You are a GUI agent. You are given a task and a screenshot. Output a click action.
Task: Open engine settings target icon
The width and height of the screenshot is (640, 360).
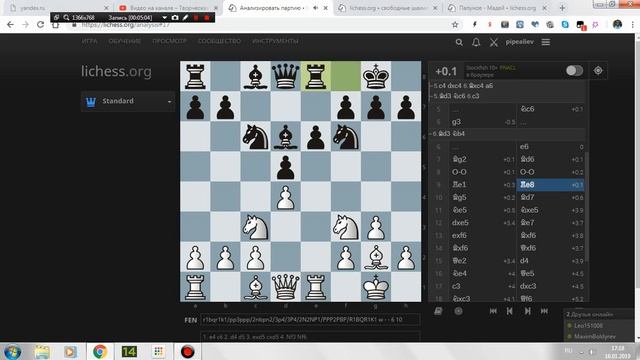pos(598,71)
